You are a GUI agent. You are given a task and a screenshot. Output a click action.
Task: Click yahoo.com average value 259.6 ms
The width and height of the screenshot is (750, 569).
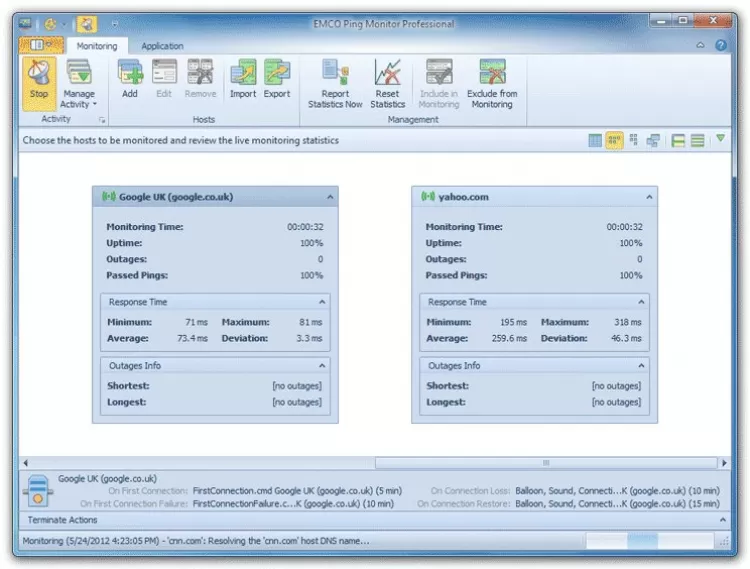coord(509,338)
